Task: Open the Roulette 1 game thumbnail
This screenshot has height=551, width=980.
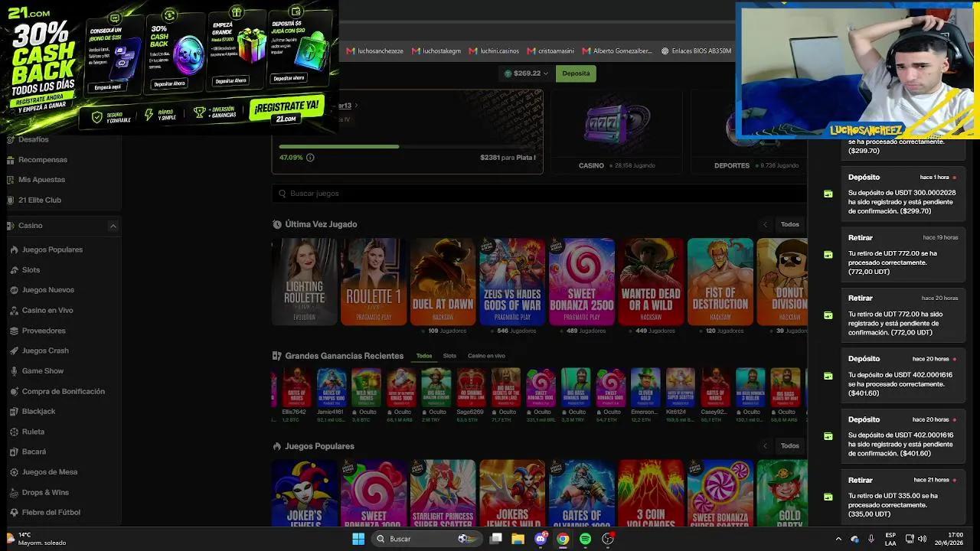Action: 374,282
